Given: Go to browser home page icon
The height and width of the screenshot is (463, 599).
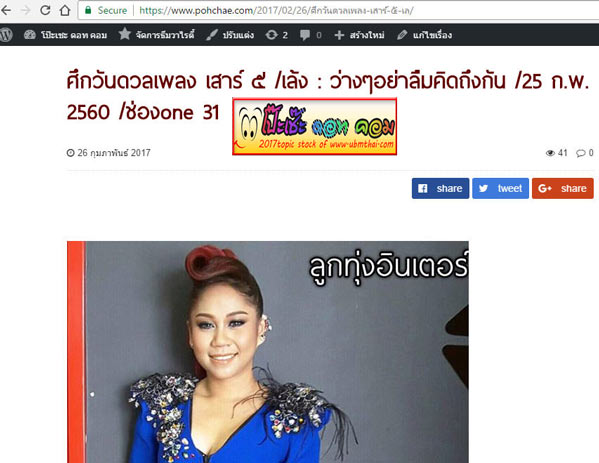Looking at the screenshot, I should [x=65, y=10].
